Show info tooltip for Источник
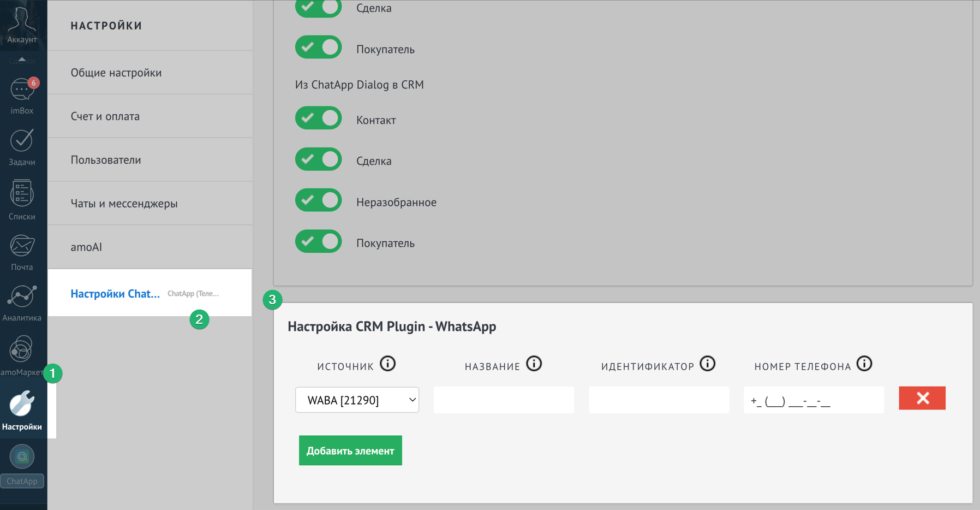Viewport: 980px width, 510px height. tap(387, 364)
